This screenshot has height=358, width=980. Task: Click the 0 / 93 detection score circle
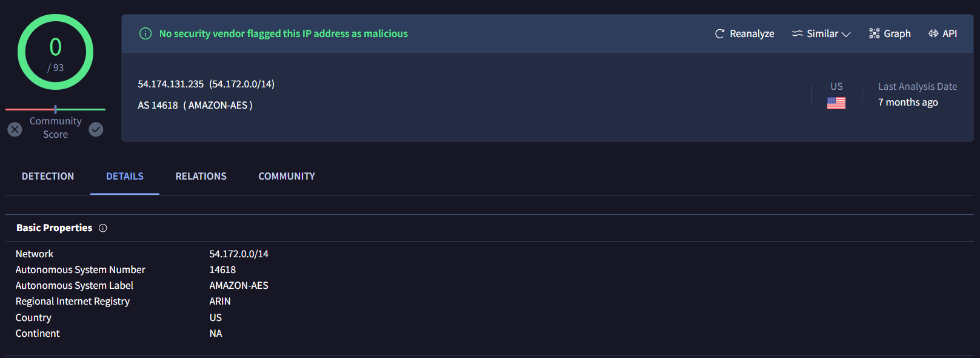coord(55,52)
